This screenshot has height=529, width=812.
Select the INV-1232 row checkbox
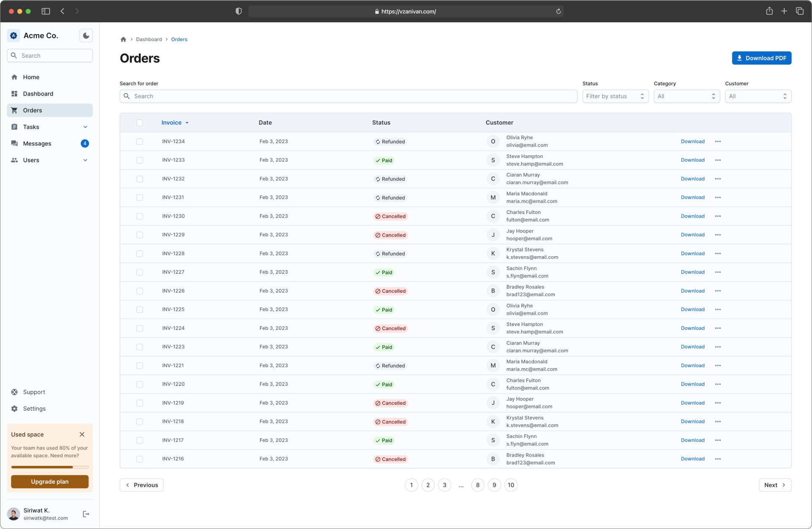[x=140, y=179]
